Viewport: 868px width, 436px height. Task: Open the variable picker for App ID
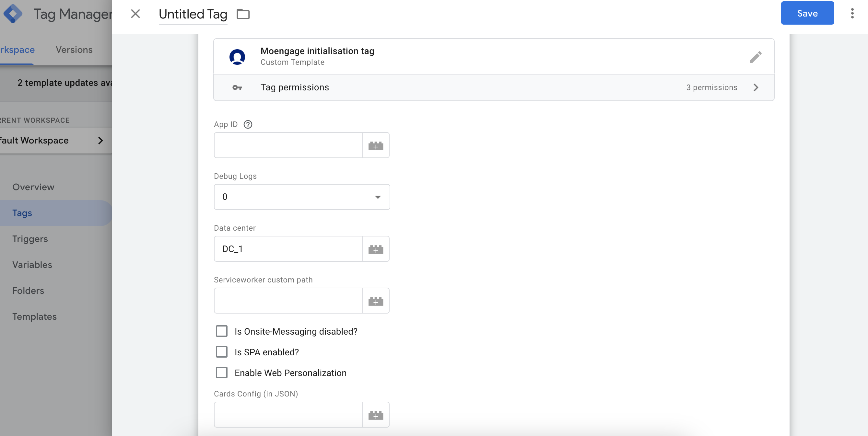pyautogui.click(x=376, y=145)
